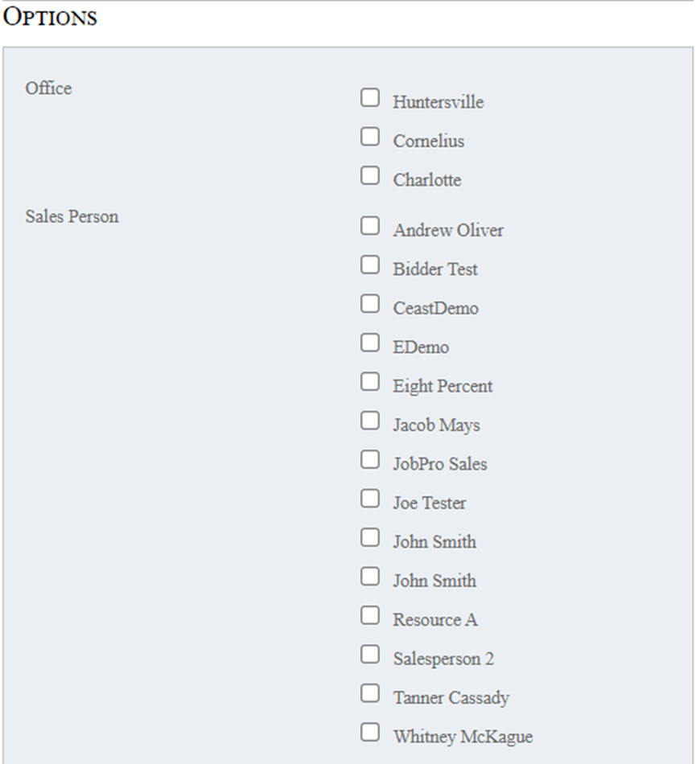Tick the EDemo sales person box
Viewport: 700px width, 764px height.
[x=369, y=343]
